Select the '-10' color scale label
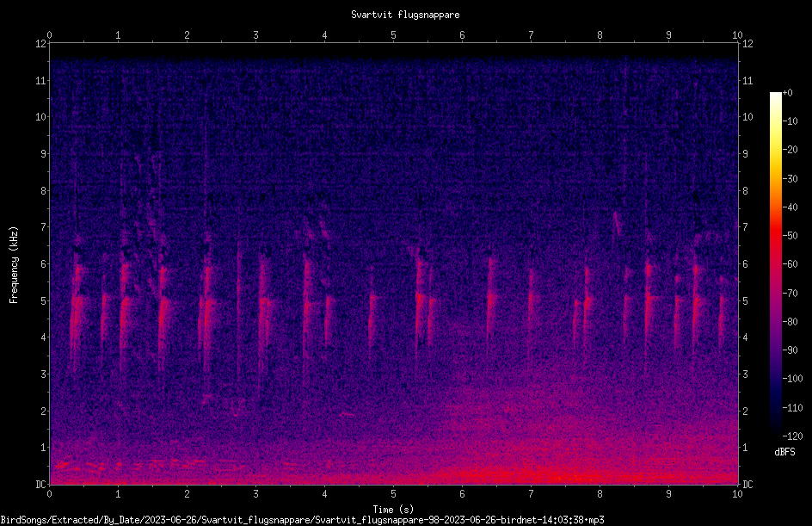 point(790,121)
